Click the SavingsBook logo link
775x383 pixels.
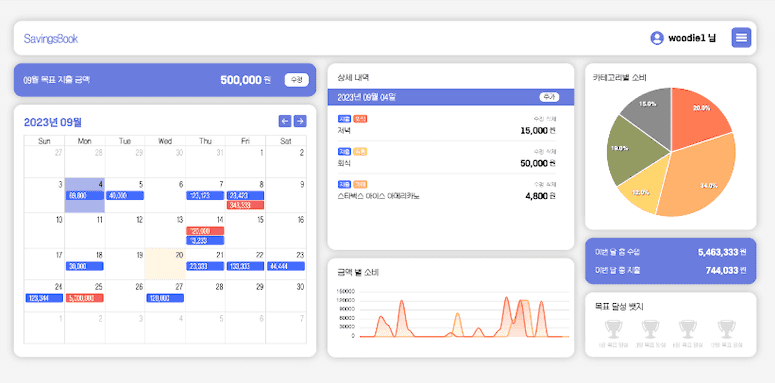coord(51,39)
